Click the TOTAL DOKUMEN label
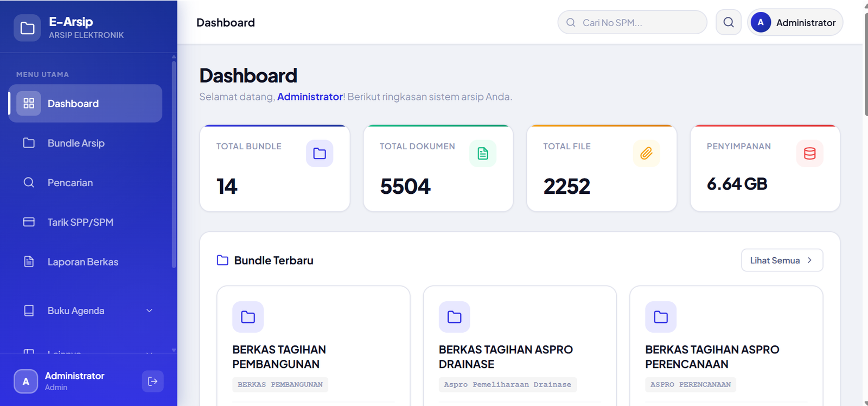 [417, 147]
